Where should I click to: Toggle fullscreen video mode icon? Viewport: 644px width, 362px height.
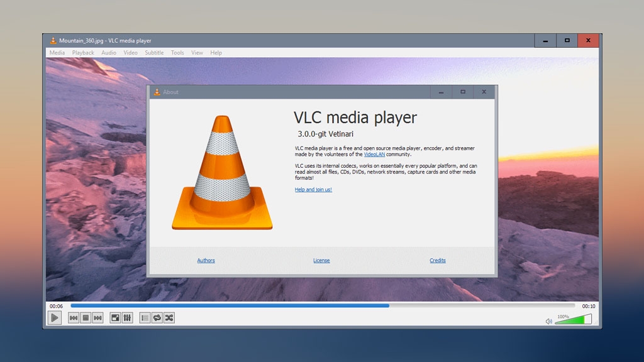click(116, 317)
